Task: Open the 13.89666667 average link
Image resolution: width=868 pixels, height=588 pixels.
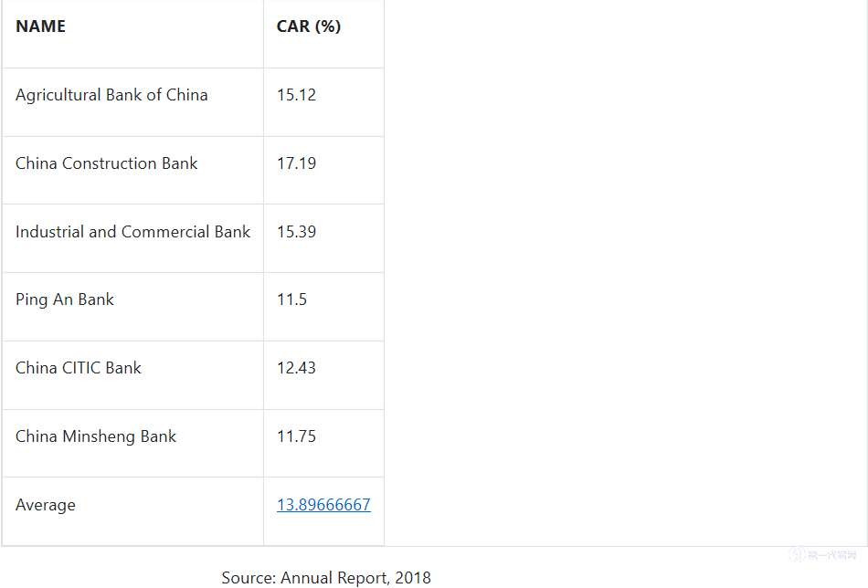Action: pos(323,505)
